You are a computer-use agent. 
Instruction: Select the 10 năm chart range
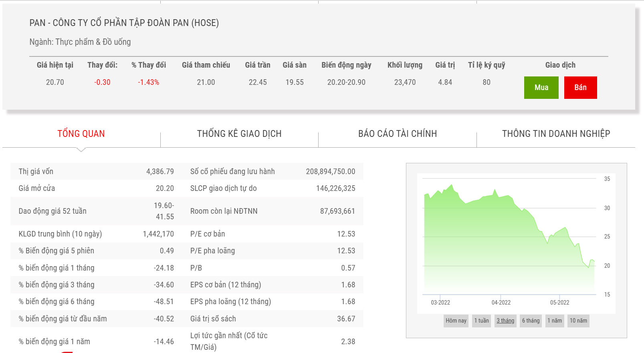click(x=578, y=321)
